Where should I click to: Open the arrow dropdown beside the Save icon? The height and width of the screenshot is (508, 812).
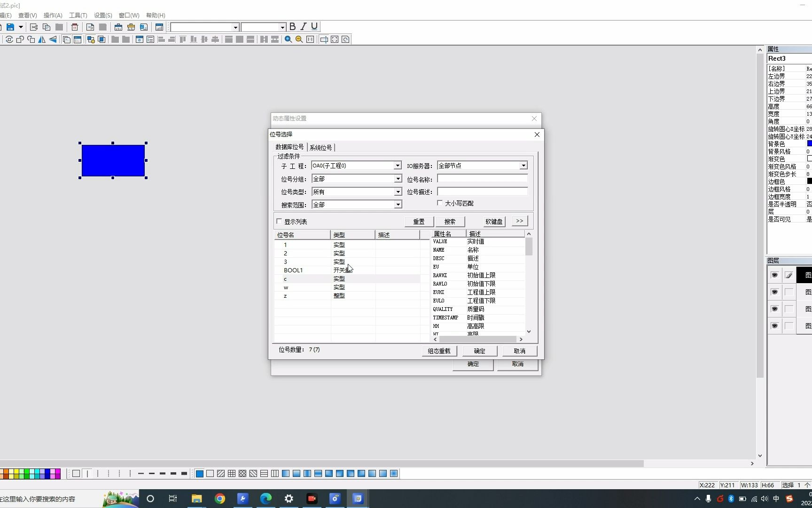click(21, 27)
